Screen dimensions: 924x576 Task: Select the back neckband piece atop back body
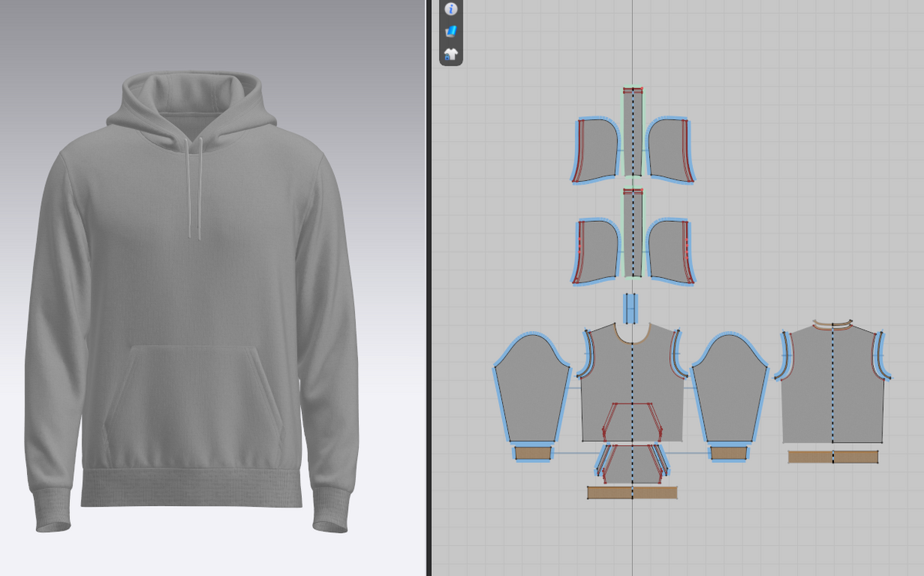[x=833, y=324]
